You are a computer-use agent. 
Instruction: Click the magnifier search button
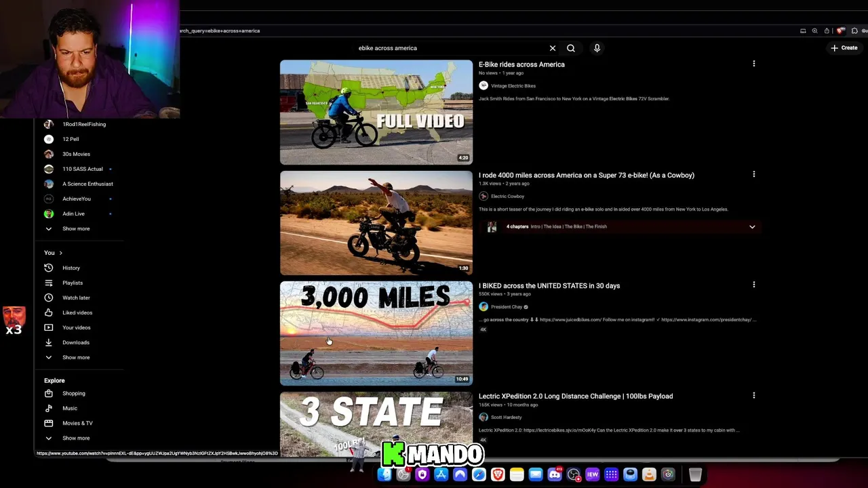[x=571, y=48]
